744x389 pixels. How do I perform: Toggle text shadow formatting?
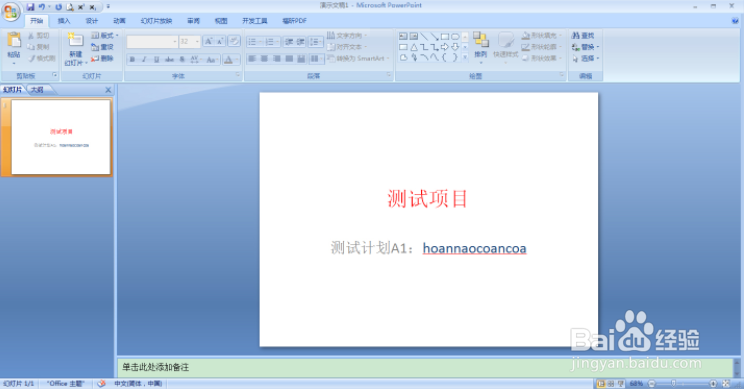182,59
